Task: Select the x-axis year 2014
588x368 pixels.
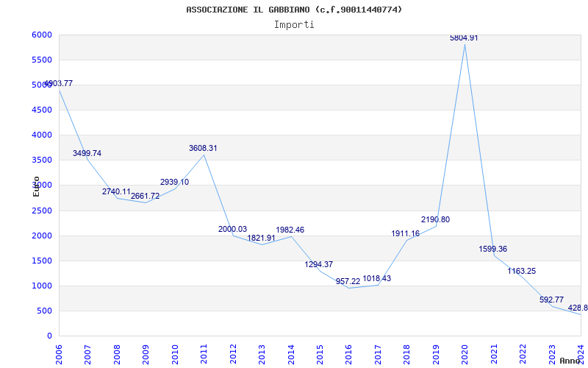Action: (291, 354)
